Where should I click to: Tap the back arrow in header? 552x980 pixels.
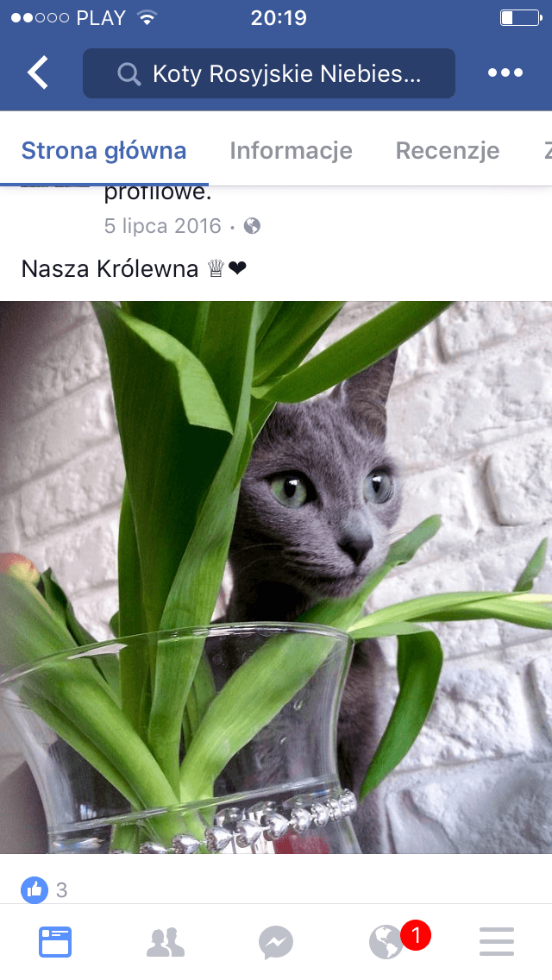tap(37, 72)
